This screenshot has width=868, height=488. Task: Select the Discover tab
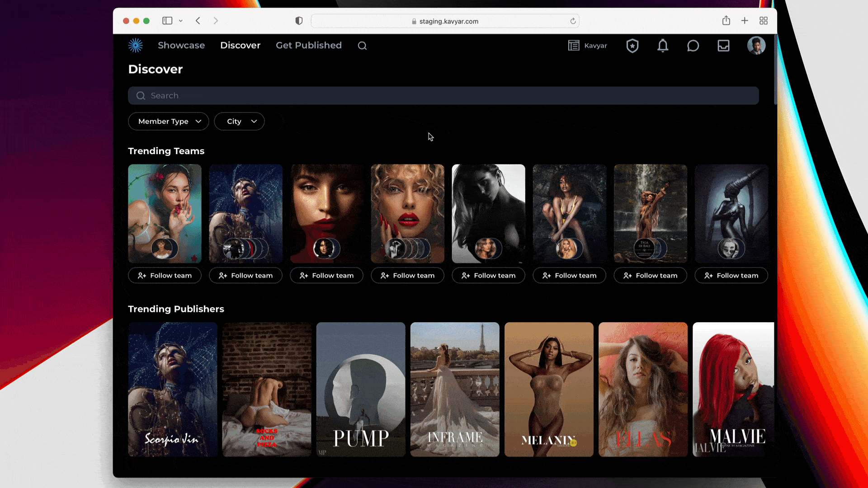point(240,45)
